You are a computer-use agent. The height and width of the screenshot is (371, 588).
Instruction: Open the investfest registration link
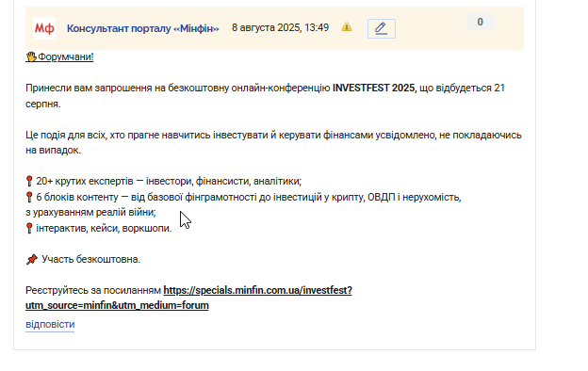(x=188, y=298)
